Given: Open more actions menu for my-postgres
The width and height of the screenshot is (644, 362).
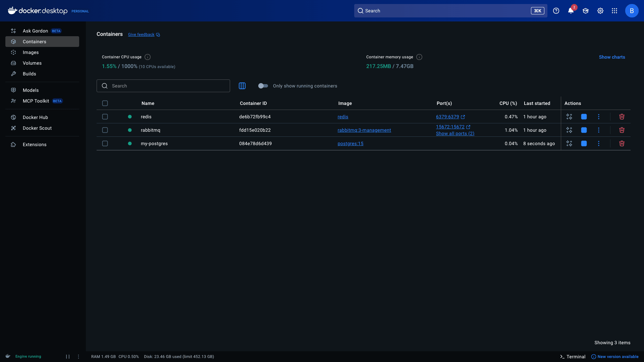Looking at the screenshot, I should point(599,143).
